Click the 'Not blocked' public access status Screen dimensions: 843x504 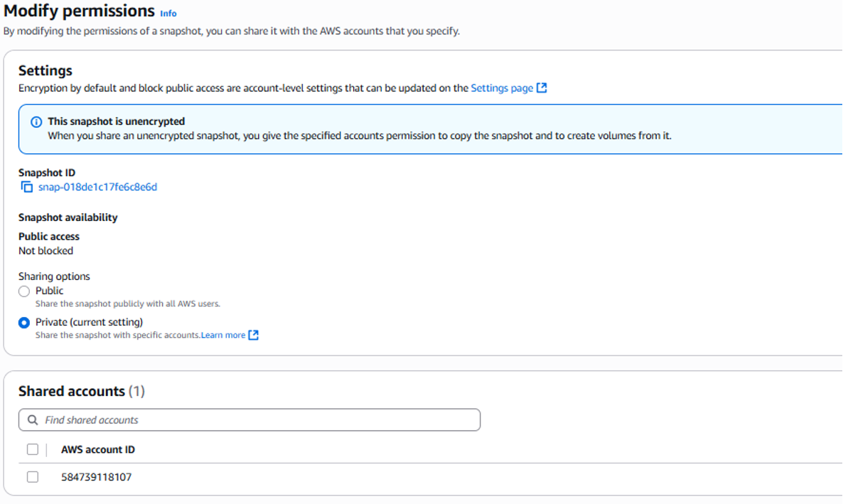(45, 251)
